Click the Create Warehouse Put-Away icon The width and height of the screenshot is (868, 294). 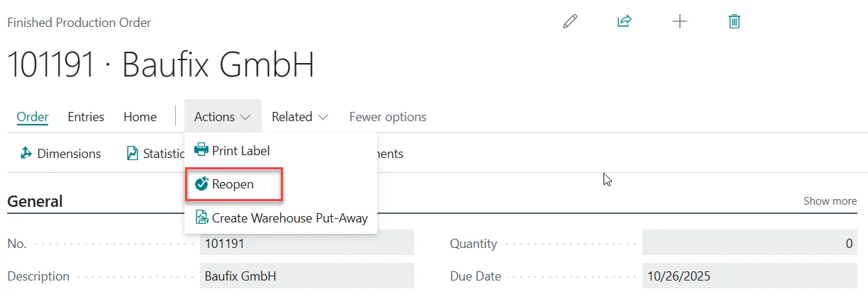(201, 217)
